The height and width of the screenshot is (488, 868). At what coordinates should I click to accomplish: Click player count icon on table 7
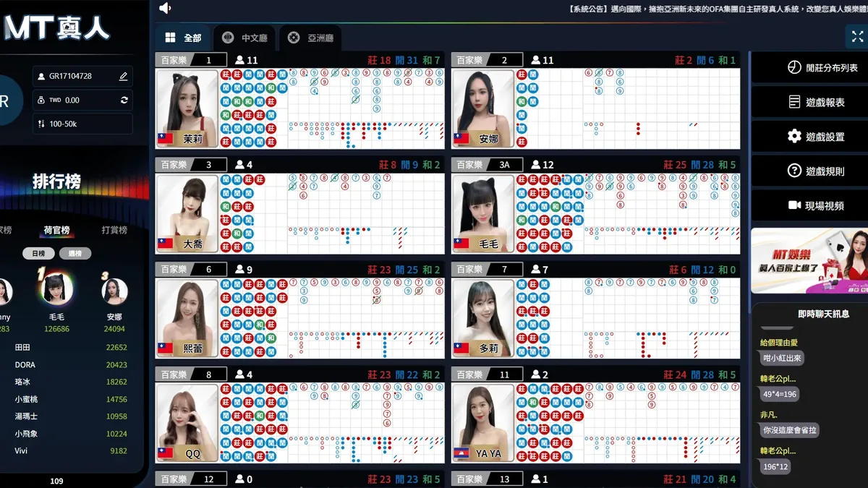[536, 270]
